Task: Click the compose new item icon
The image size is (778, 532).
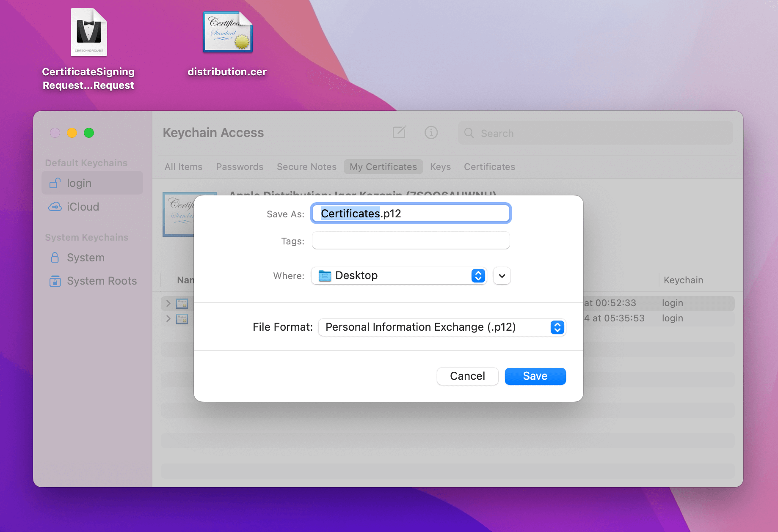Action: pyautogui.click(x=399, y=132)
